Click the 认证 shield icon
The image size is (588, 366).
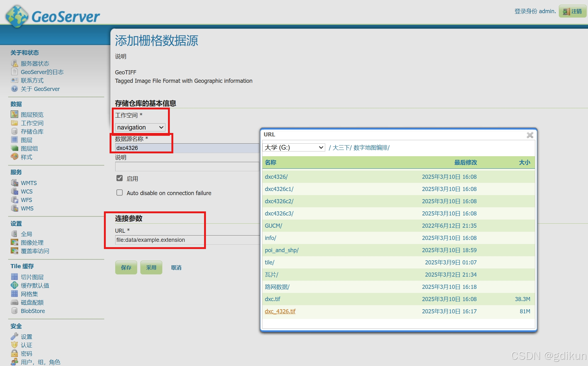point(14,345)
